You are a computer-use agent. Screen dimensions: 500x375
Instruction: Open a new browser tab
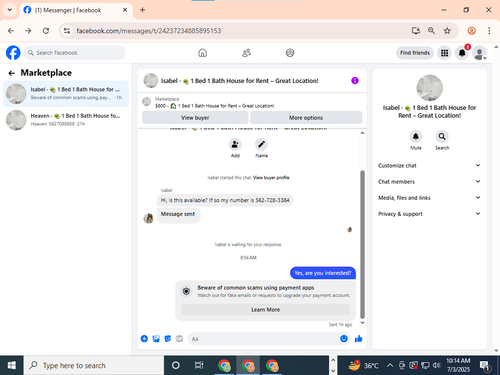pyautogui.click(x=142, y=10)
